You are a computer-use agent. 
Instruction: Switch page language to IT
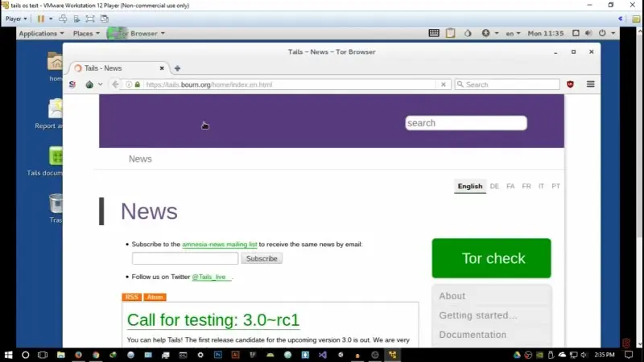(541, 187)
